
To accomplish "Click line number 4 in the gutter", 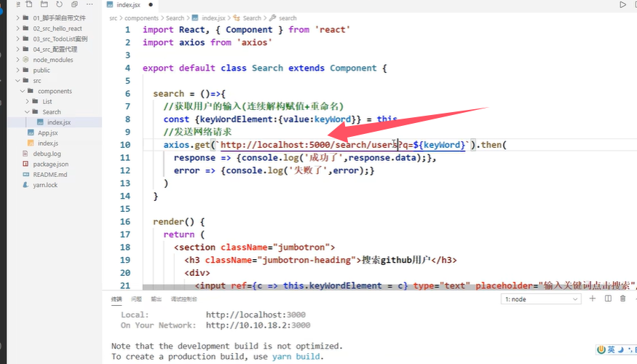I will 127,68.
